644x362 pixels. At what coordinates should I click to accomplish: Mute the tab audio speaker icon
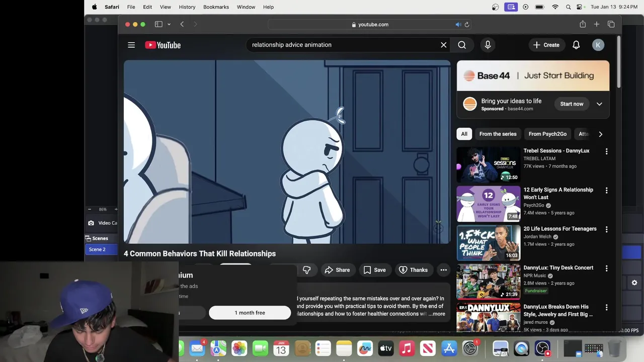pos(458,24)
